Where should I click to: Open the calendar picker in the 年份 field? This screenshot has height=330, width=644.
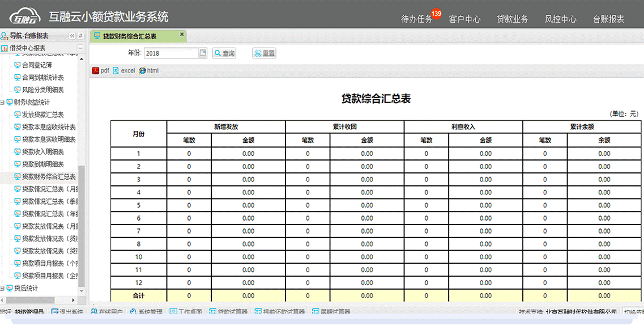[x=203, y=53]
